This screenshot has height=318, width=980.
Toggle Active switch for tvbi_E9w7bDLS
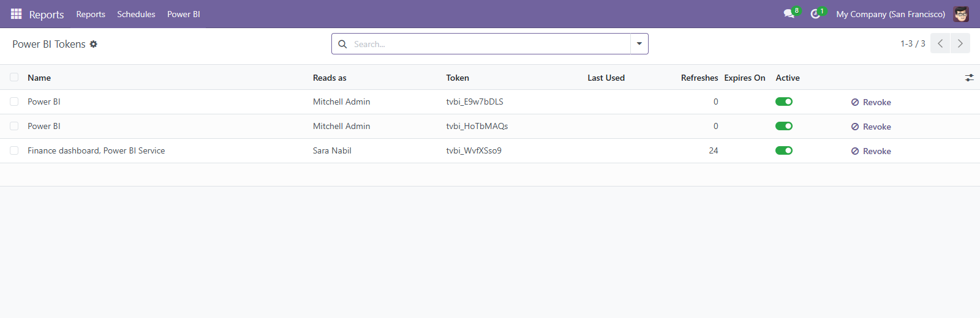point(784,102)
